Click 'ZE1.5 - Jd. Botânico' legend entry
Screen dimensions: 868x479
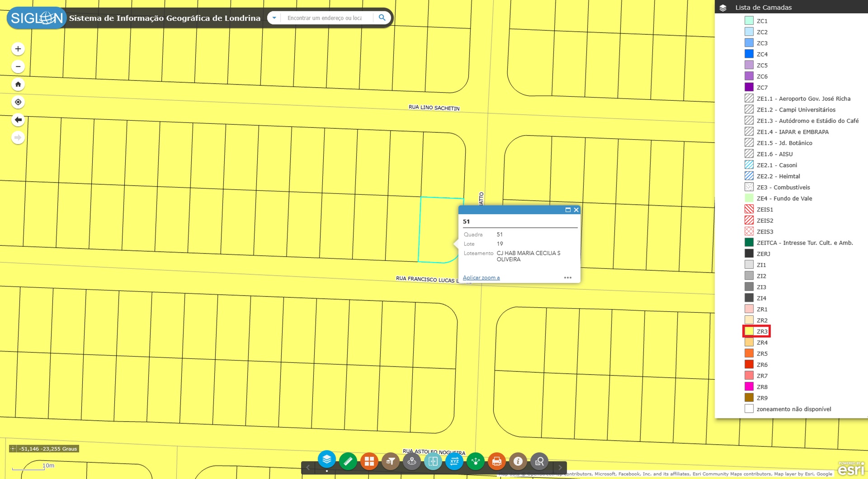click(x=784, y=143)
